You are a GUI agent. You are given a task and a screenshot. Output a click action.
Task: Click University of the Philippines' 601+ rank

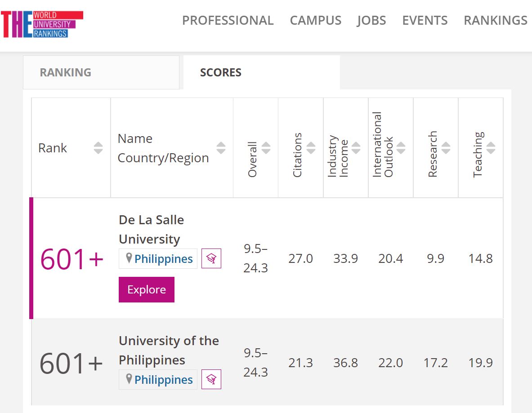point(71,363)
